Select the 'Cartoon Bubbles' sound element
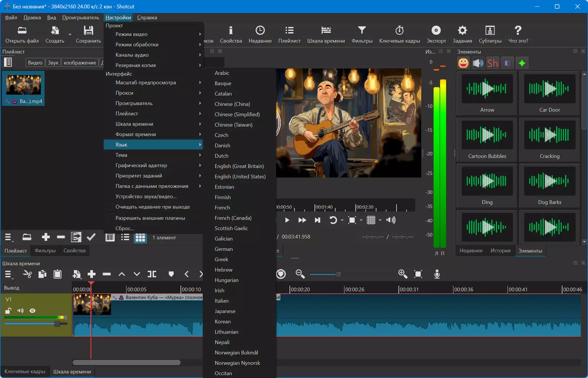The width and height of the screenshot is (588, 378). (487, 140)
